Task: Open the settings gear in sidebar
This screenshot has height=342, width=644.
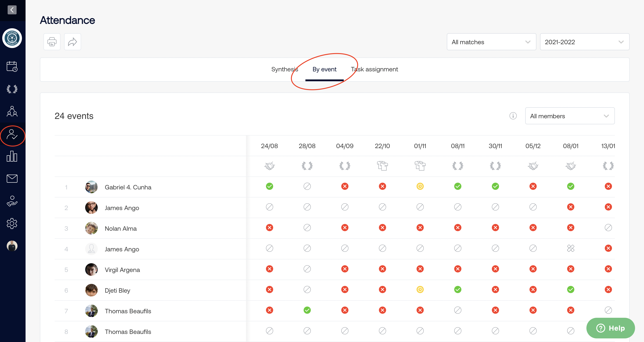Action: pos(12,223)
